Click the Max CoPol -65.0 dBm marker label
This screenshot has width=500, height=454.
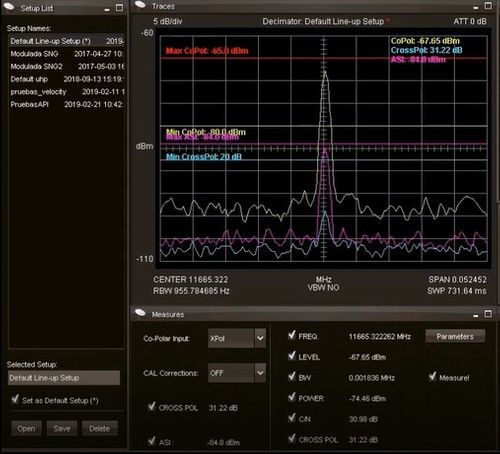[x=207, y=51]
